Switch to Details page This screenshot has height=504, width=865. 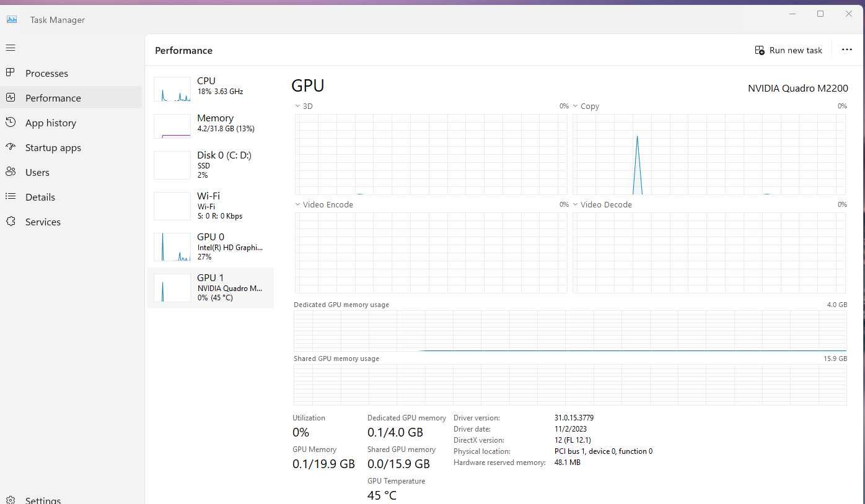pos(71,197)
